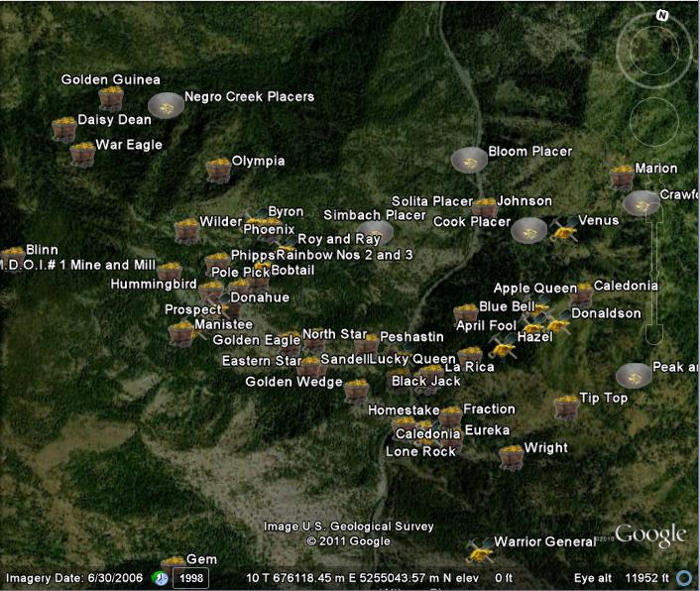Select the Cook Placer gold pan marker
The image size is (700, 591).
coord(529,230)
